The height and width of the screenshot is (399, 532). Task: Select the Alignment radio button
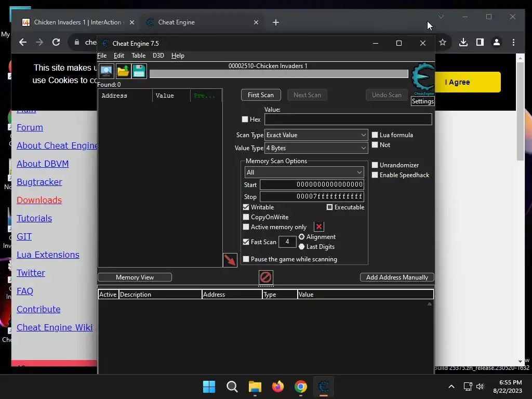point(301,237)
